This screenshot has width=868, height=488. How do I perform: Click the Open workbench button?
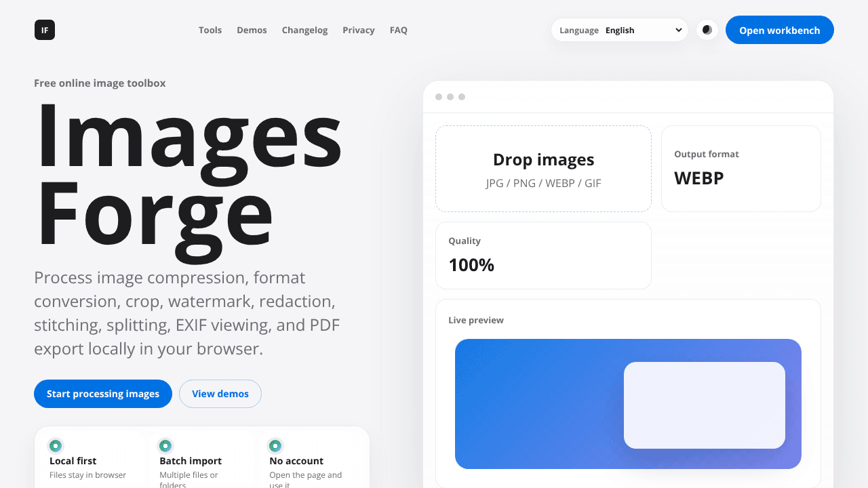click(780, 30)
